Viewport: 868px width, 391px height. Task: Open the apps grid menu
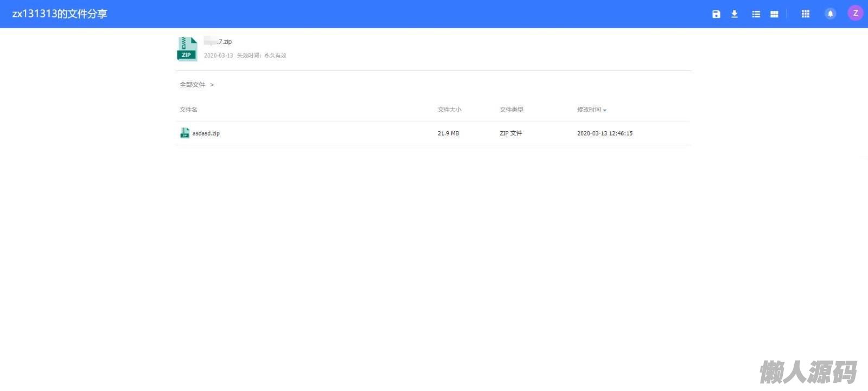[806, 14]
